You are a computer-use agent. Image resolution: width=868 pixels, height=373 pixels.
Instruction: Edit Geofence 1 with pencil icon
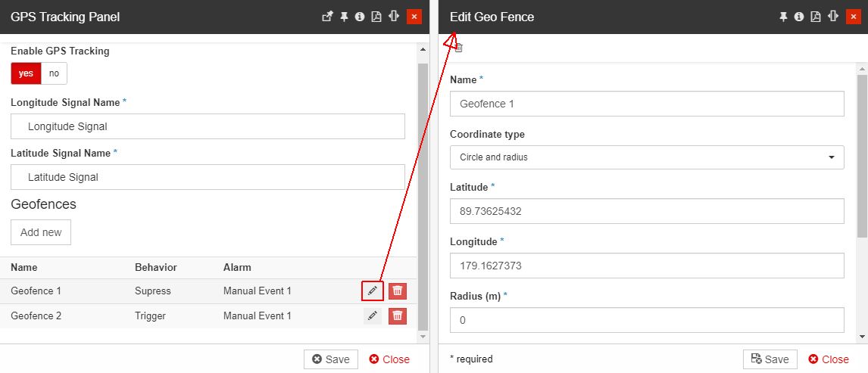[372, 291]
